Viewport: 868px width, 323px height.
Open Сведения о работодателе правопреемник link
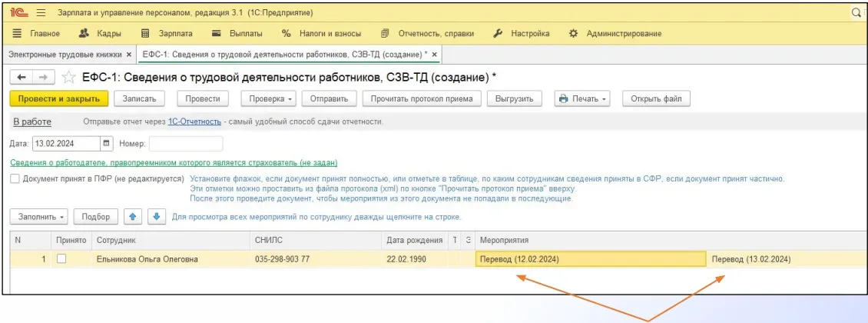coord(174,163)
